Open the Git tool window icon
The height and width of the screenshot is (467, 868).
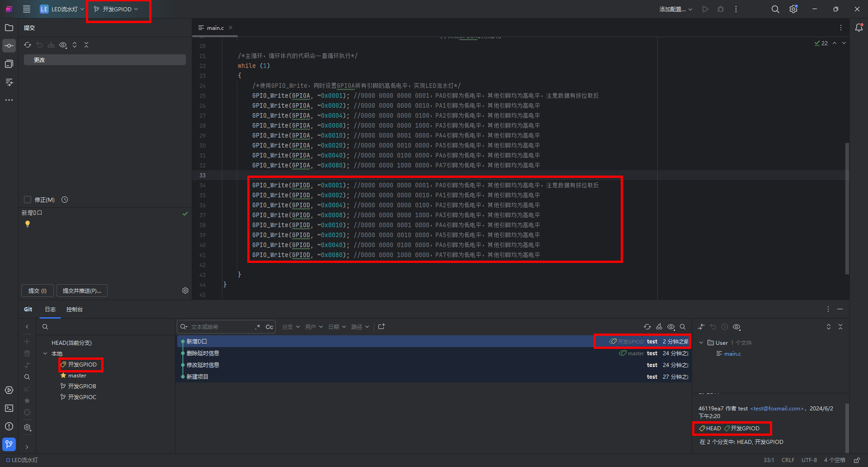pos(9,444)
